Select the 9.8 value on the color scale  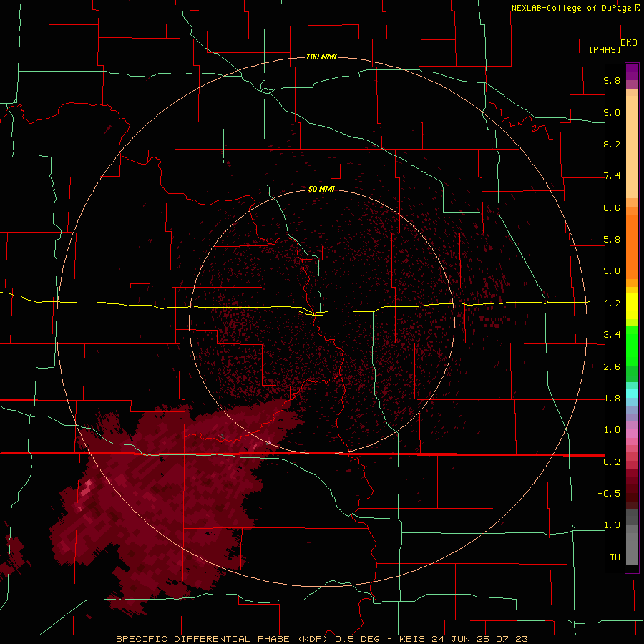point(612,80)
